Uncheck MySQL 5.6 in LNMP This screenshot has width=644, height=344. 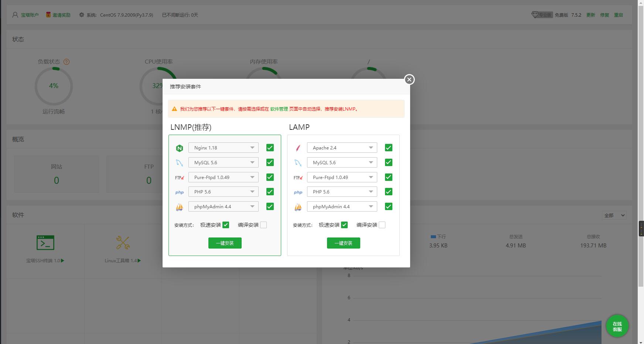click(x=270, y=162)
